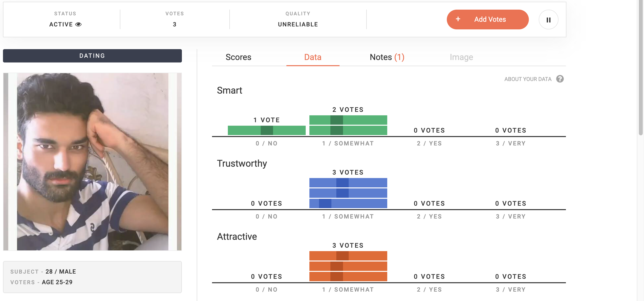Click the top green Smart SOMEWHAT vote bar
This screenshot has height=301, width=644.
click(348, 120)
